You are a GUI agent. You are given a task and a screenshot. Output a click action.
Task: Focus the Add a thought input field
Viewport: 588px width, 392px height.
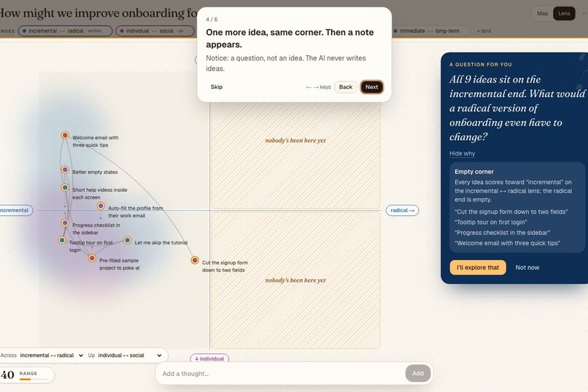pyautogui.click(x=282, y=374)
